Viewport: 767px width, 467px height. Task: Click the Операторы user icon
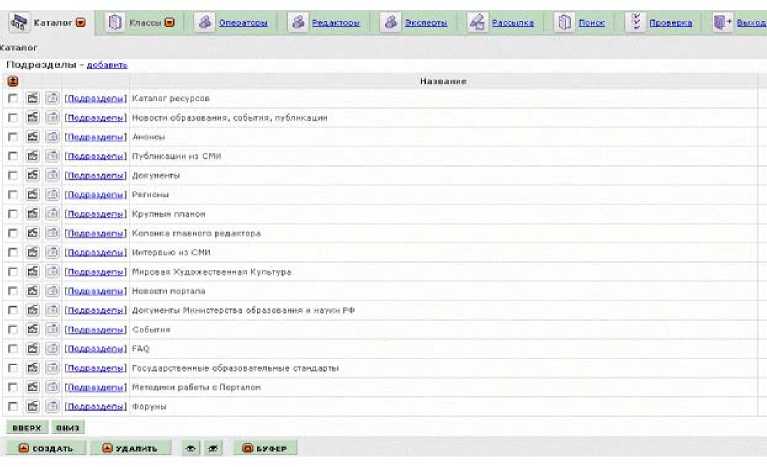(204, 22)
